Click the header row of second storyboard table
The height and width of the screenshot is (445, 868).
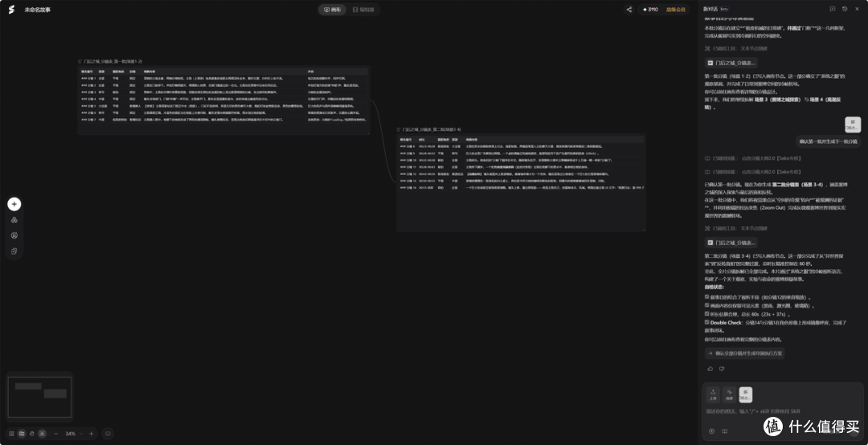point(521,140)
